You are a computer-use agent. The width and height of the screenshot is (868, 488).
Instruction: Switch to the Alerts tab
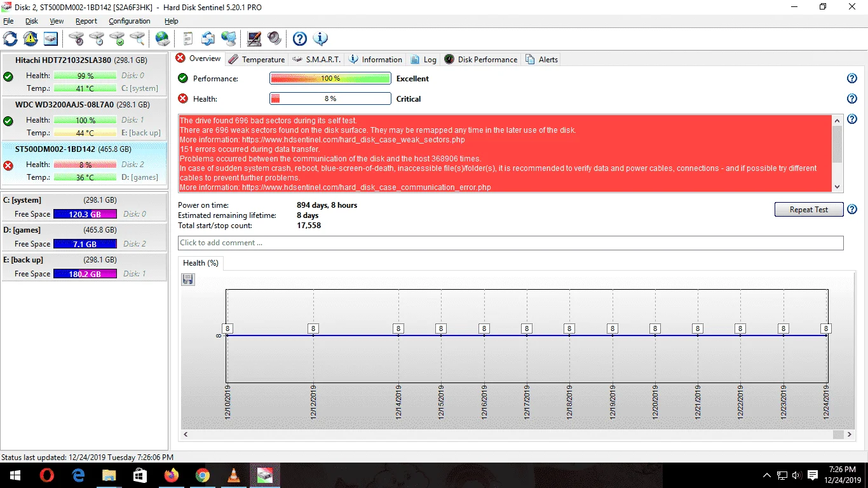[541, 60]
